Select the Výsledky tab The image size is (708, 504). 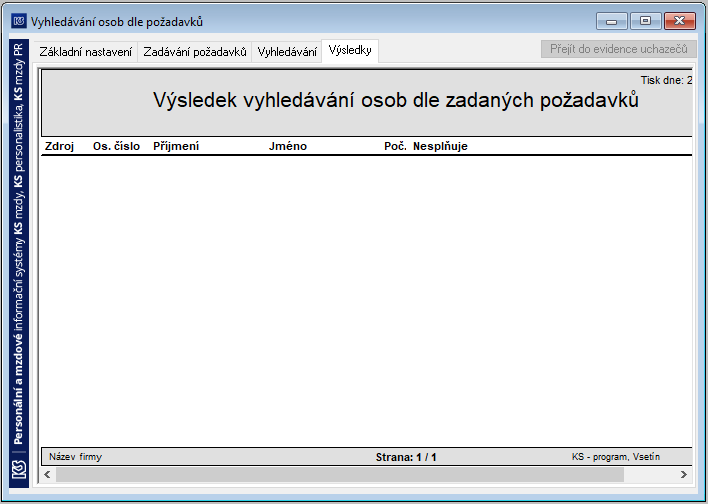(x=350, y=50)
